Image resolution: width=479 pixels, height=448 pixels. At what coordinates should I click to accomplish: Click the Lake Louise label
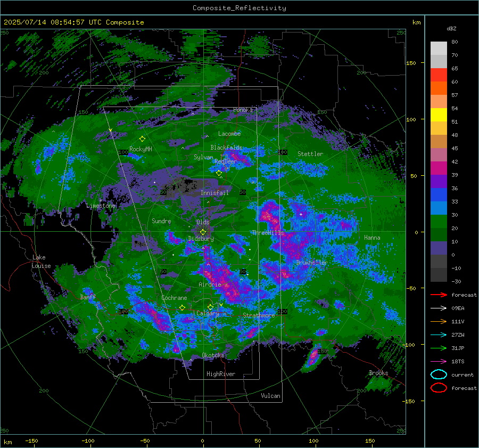[x=41, y=262]
